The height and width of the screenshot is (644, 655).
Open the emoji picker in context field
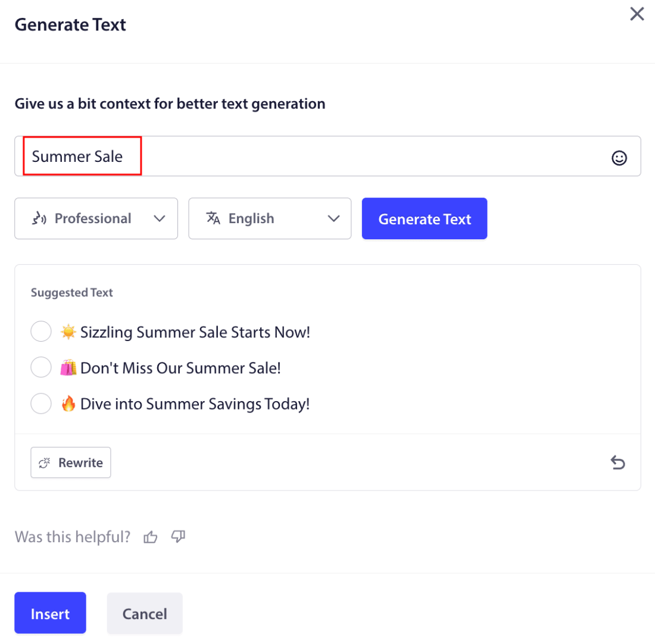tap(619, 158)
